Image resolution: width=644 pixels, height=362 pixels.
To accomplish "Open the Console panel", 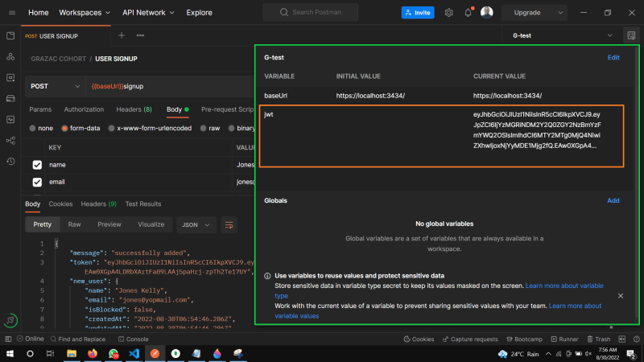I will tap(133, 339).
